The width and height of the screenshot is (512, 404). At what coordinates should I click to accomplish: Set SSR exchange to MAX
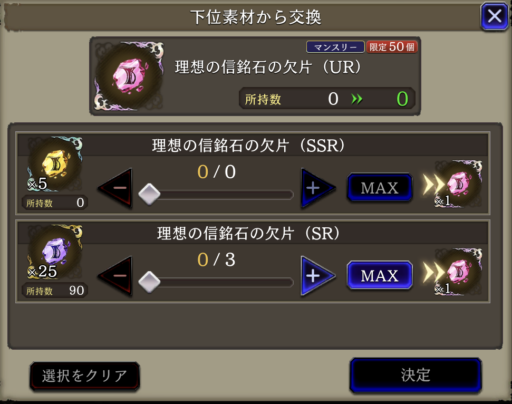coord(380,188)
